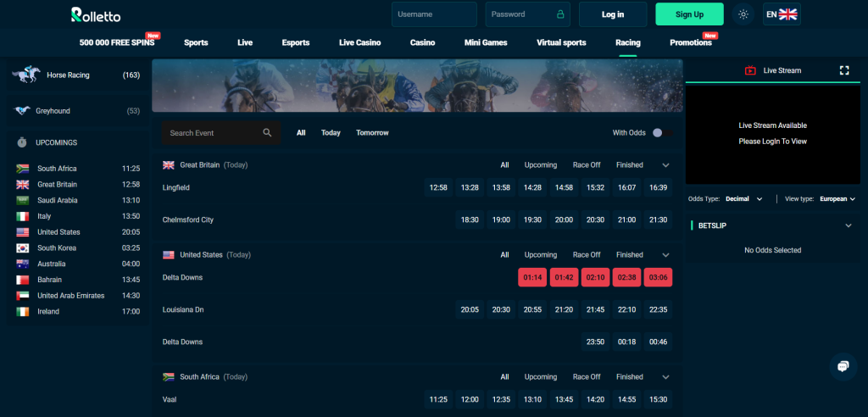The image size is (868, 417).
Task: Open the live chat support bubble
Action: (x=843, y=366)
